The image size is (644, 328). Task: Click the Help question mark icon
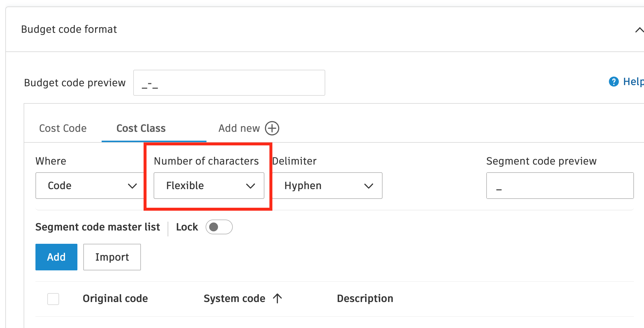(x=614, y=82)
